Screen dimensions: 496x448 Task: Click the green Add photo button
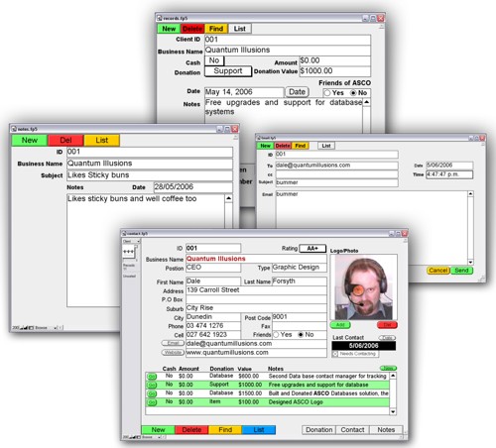click(340, 325)
